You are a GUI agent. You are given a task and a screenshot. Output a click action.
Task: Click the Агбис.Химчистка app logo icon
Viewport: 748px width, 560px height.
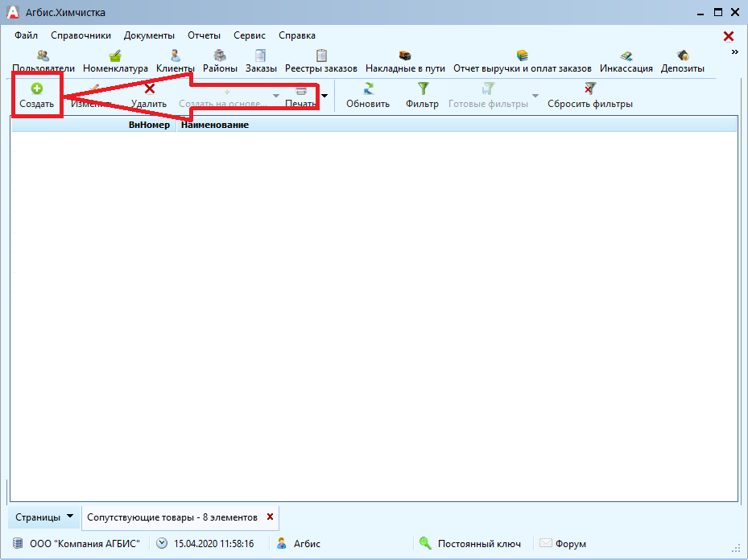coord(13,12)
